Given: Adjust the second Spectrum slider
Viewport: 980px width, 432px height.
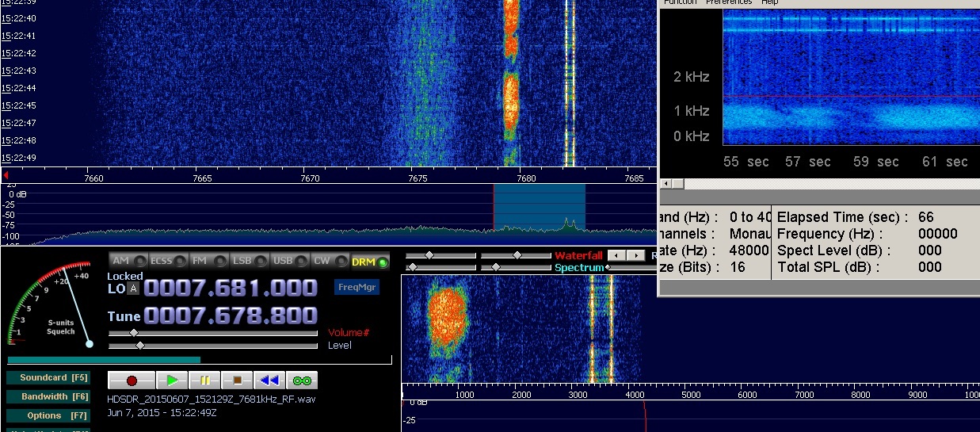Looking at the screenshot, I should coord(516,267).
